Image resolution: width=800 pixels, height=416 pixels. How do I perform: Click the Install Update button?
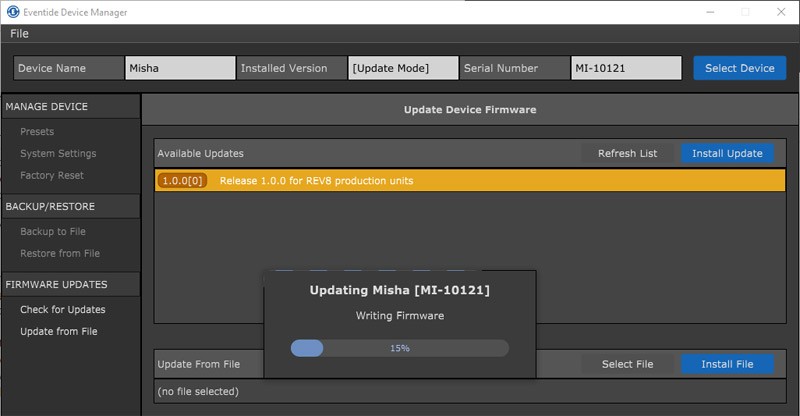(727, 153)
